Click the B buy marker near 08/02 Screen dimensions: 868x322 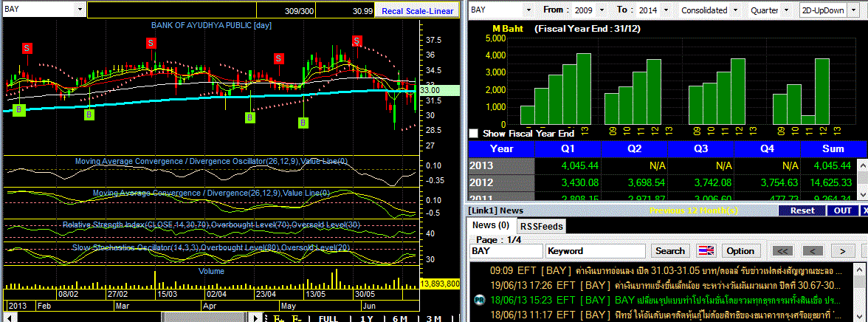pyautogui.click(x=89, y=114)
